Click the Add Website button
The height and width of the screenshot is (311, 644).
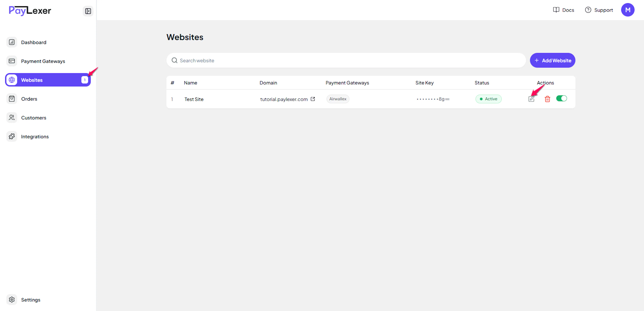coord(552,61)
